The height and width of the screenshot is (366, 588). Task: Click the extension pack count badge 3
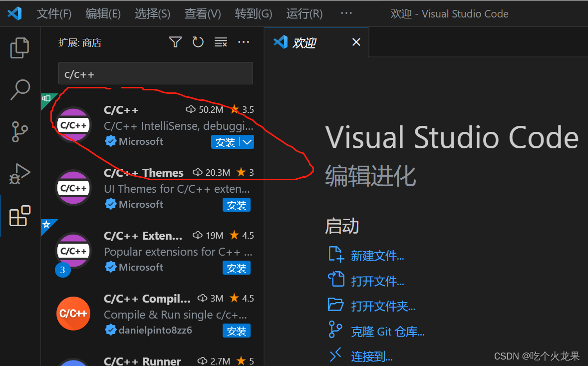pyautogui.click(x=62, y=270)
